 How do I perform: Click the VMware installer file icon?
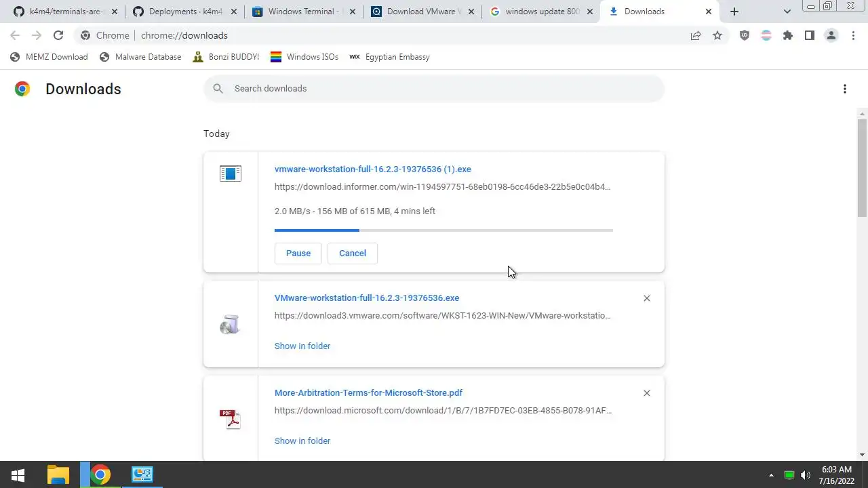click(231, 325)
